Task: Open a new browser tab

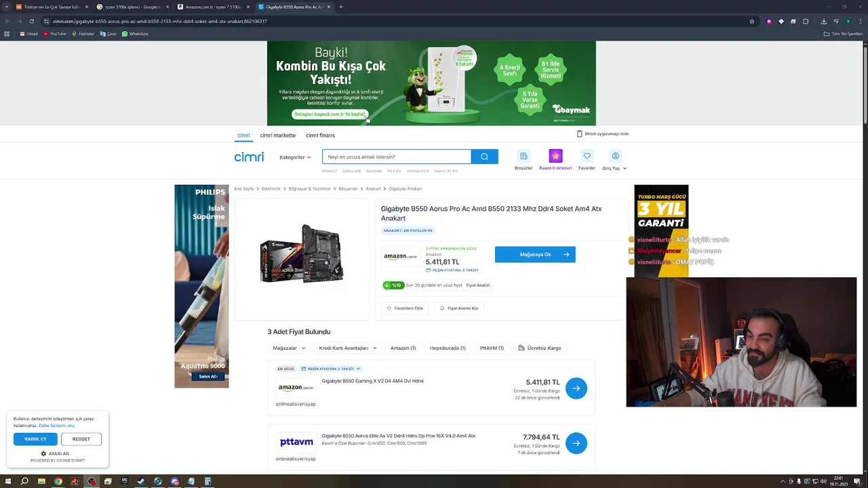Action: pos(340,7)
